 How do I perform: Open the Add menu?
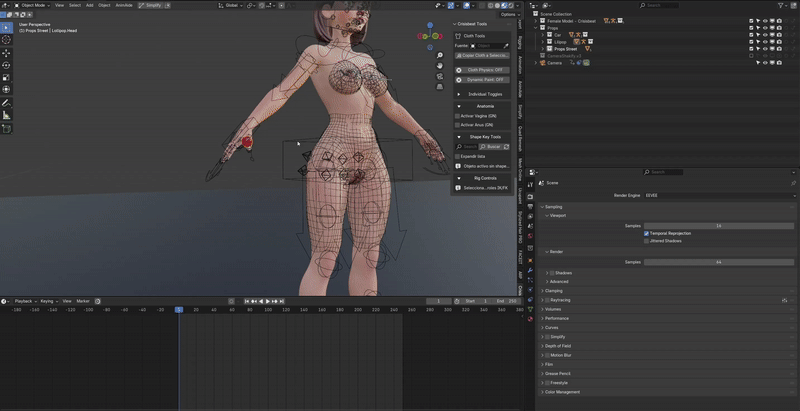pyautogui.click(x=89, y=5)
